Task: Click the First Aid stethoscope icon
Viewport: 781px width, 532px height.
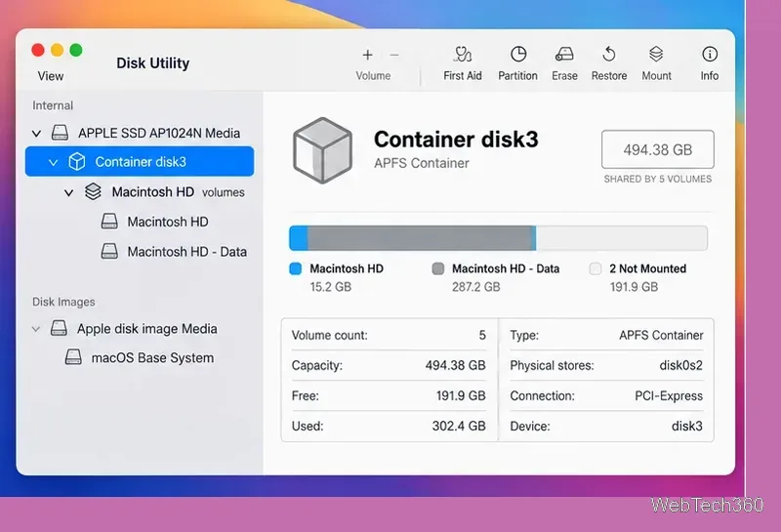Action: [463, 54]
